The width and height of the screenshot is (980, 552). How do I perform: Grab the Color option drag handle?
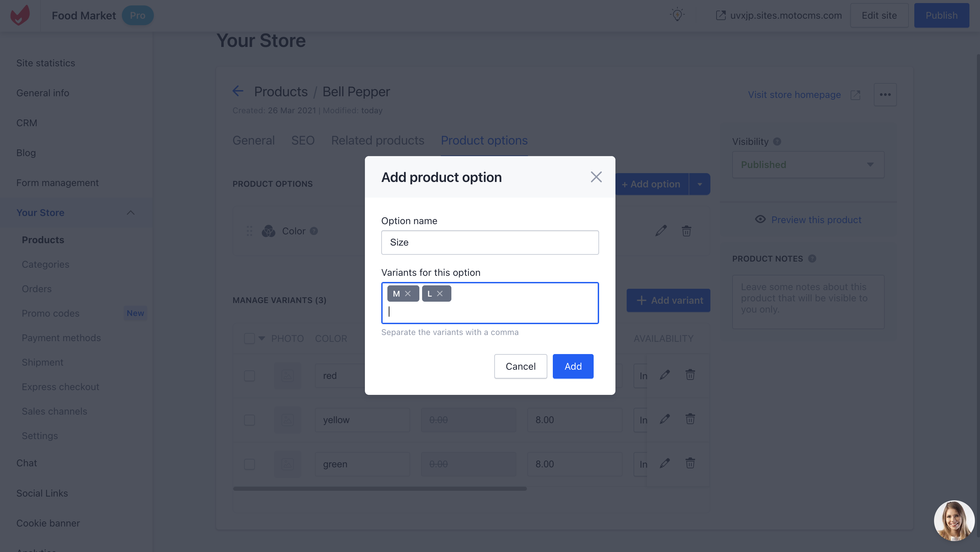(x=249, y=231)
